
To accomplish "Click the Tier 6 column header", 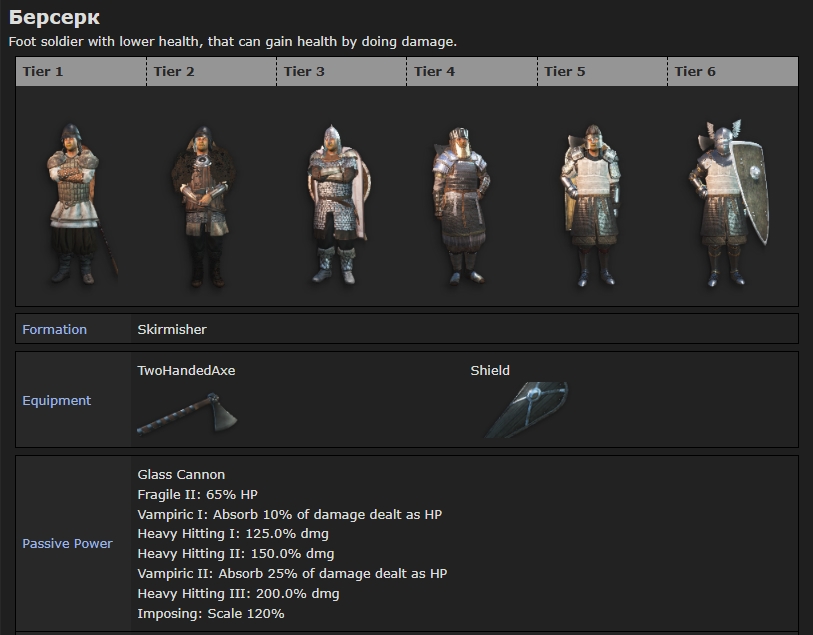I will click(695, 71).
